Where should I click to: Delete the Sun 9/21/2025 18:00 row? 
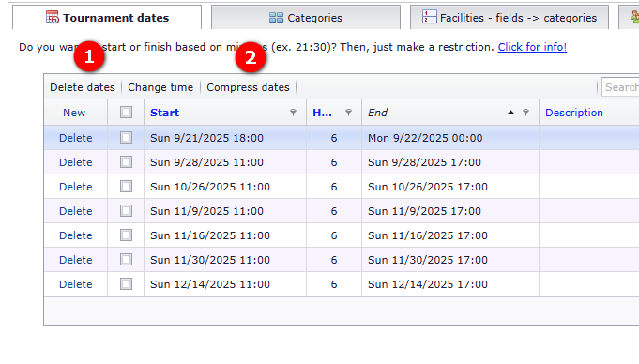(x=76, y=138)
